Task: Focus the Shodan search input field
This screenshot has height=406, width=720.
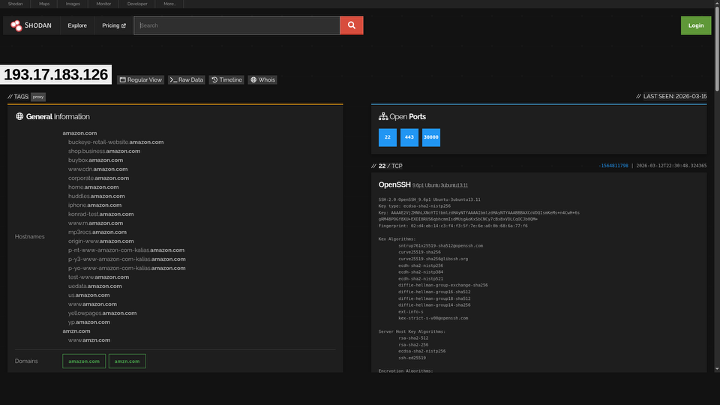Action: click(x=238, y=25)
